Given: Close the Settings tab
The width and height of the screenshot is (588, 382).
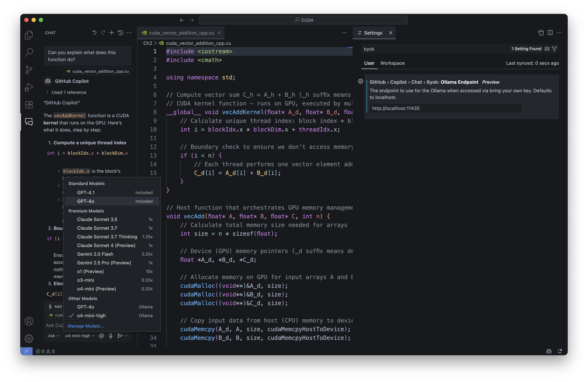Looking at the screenshot, I should pyautogui.click(x=391, y=33).
